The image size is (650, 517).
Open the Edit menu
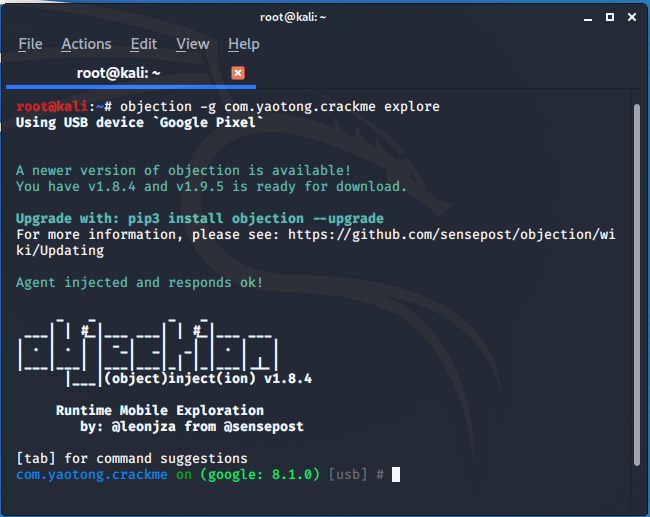143,44
